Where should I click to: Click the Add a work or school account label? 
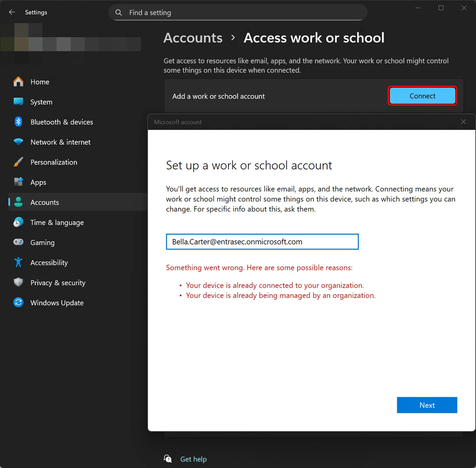point(218,96)
